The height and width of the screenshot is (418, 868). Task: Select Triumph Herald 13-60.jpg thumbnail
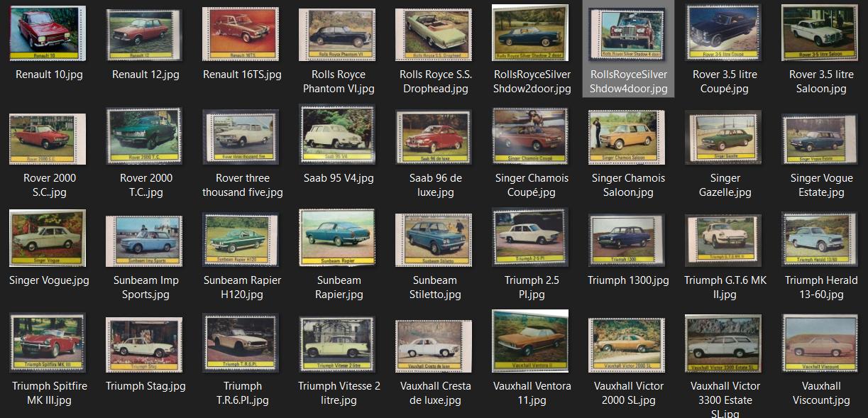tap(820, 239)
